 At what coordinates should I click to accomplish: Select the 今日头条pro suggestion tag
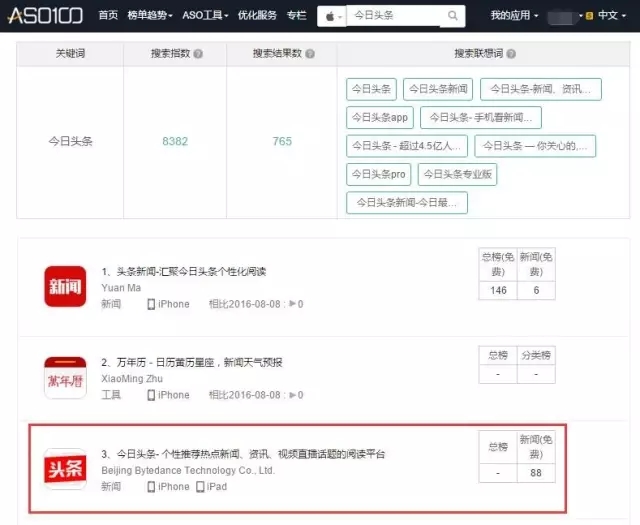[379, 174]
